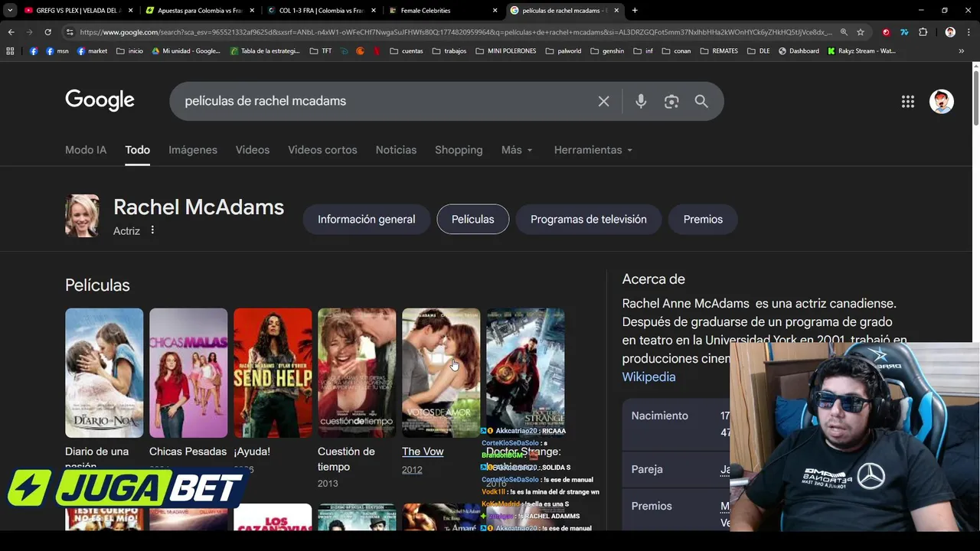Open the Mi unidad Google Drive bookmark
980x551 pixels.
pyautogui.click(x=186, y=51)
